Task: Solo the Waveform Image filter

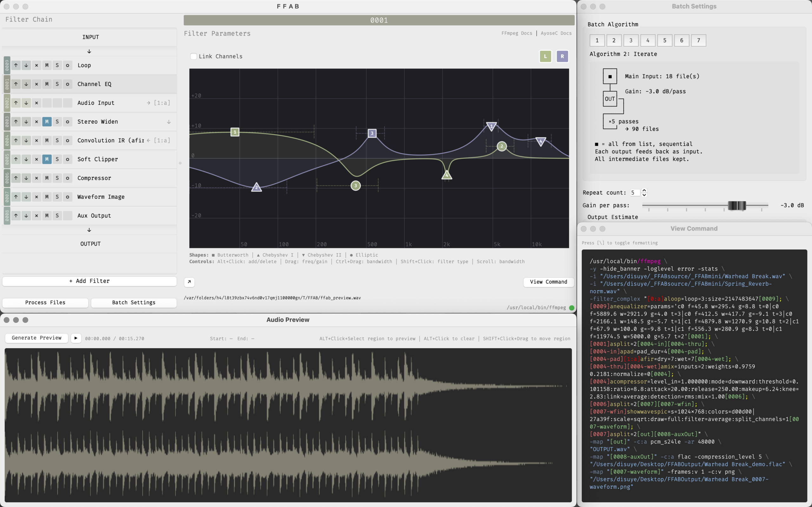Action: pyautogui.click(x=57, y=197)
